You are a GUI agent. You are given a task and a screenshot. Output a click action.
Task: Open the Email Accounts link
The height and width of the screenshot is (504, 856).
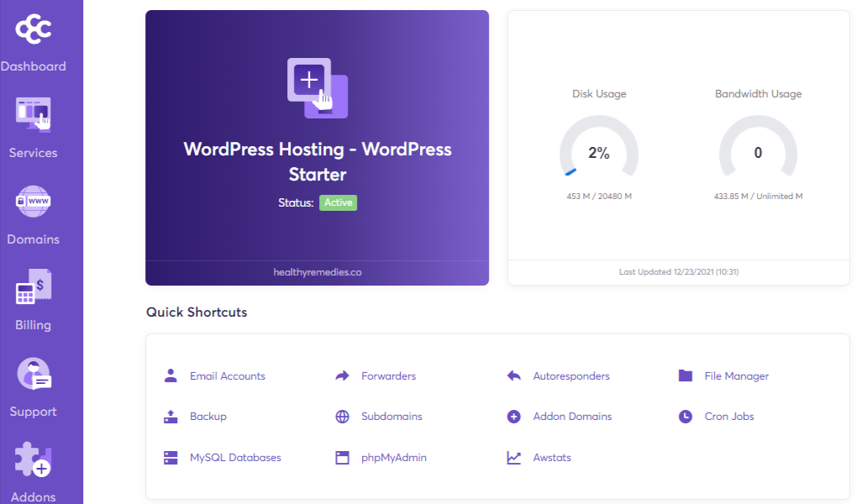(228, 375)
